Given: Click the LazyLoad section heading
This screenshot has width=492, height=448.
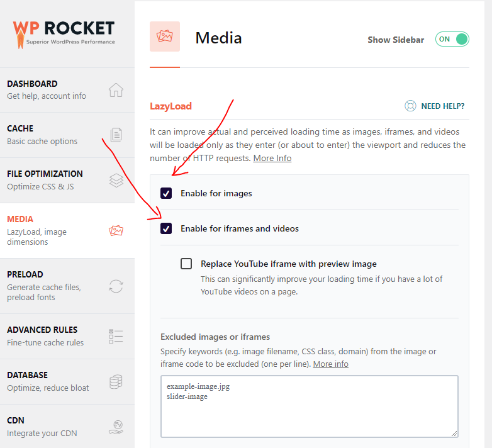Looking at the screenshot, I should click(x=171, y=106).
